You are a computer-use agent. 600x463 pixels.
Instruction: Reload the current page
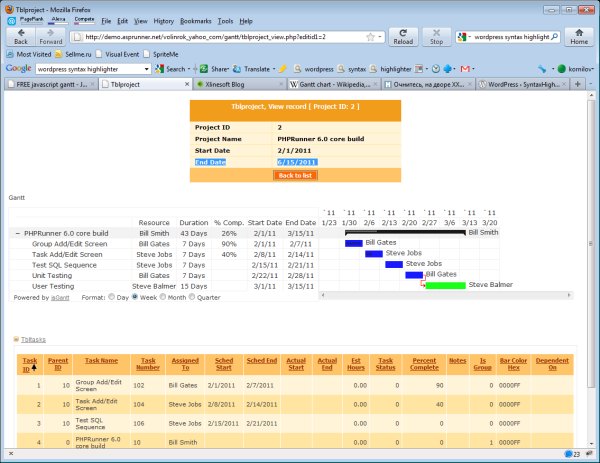[403, 37]
